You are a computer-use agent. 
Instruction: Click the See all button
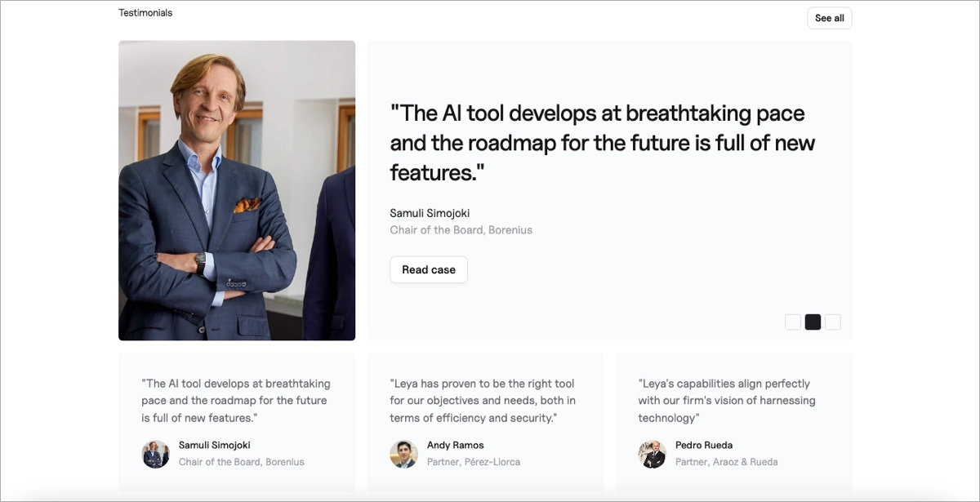click(x=829, y=17)
